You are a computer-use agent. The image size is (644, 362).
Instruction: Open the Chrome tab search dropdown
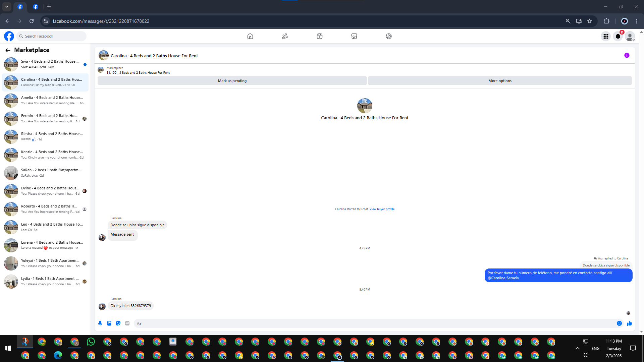7,7
